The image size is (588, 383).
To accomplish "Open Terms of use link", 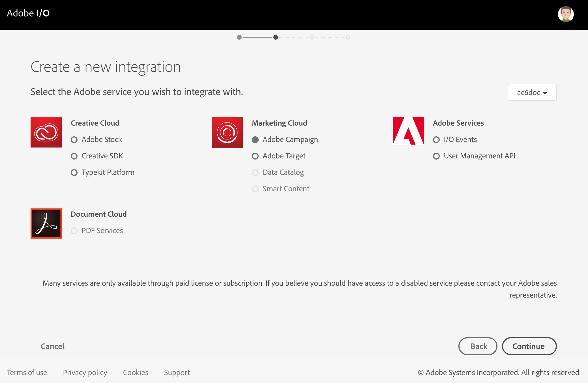I will tap(27, 373).
